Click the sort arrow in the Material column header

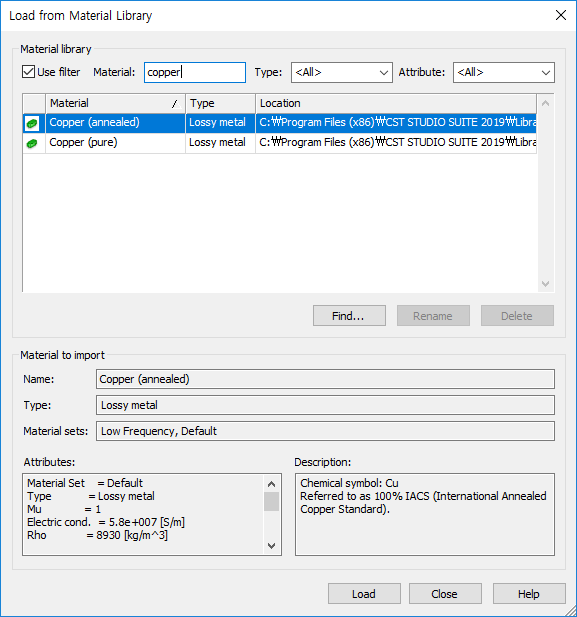click(175, 104)
